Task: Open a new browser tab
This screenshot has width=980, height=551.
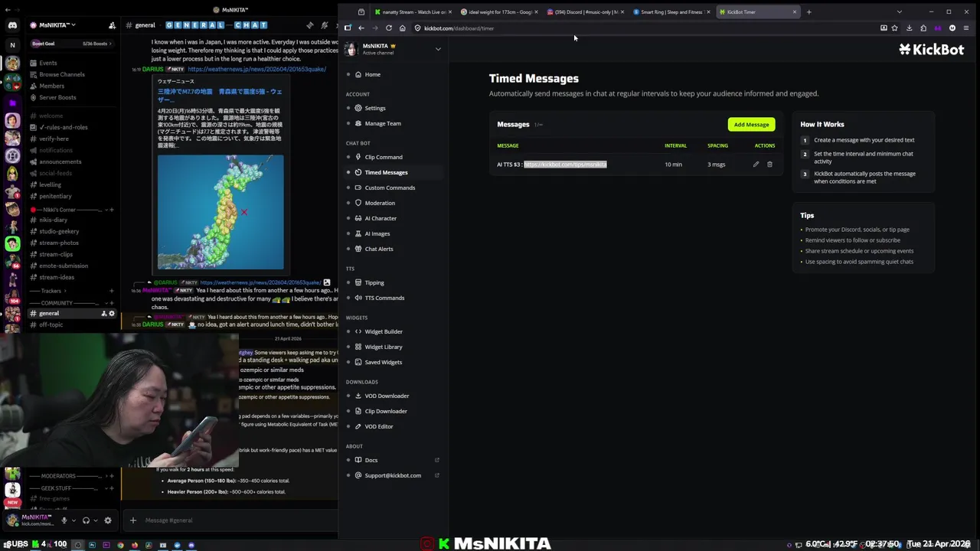Action: click(808, 12)
